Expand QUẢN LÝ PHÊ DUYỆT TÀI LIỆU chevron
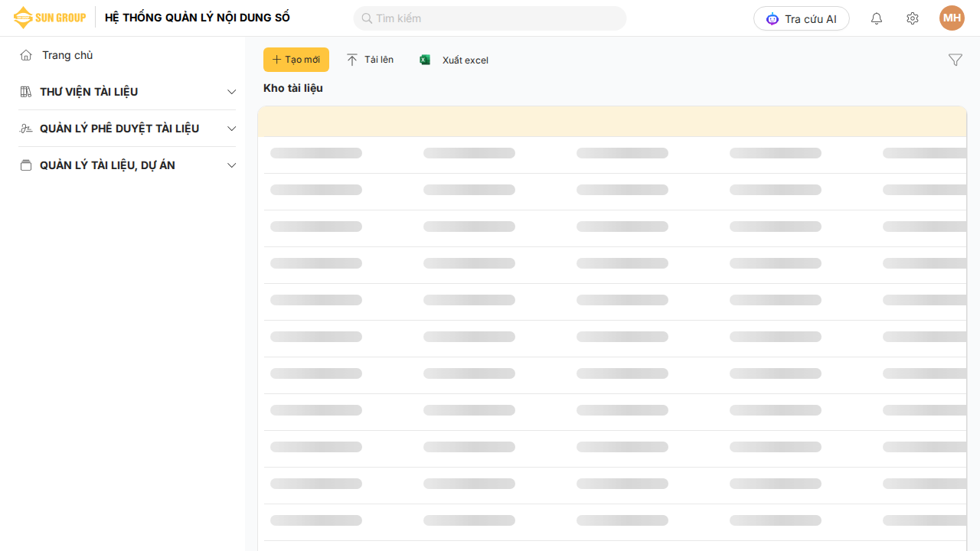This screenshot has height=551, width=980. pyautogui.click(x=232, y=129)
